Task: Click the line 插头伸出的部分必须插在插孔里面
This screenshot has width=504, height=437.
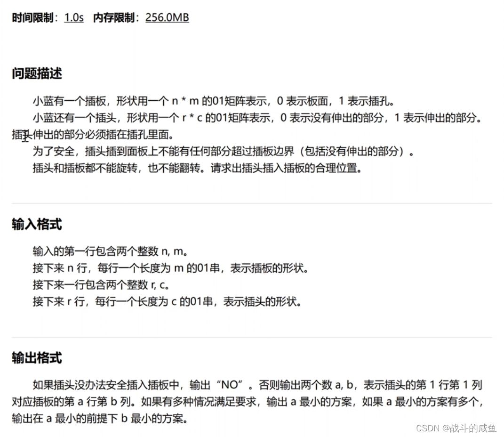Action: point(93,135)
